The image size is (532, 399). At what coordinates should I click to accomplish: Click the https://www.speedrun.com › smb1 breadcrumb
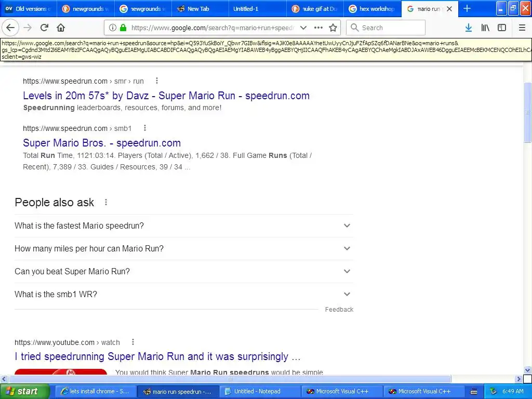[x=77, y=128]
